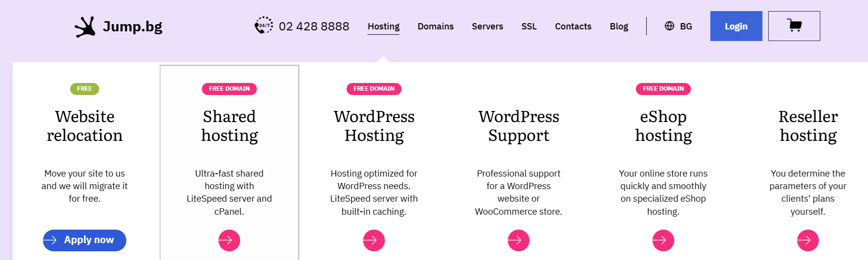Open the Reseller hosting heading
The image size is (868, 260).
point(808,126)
